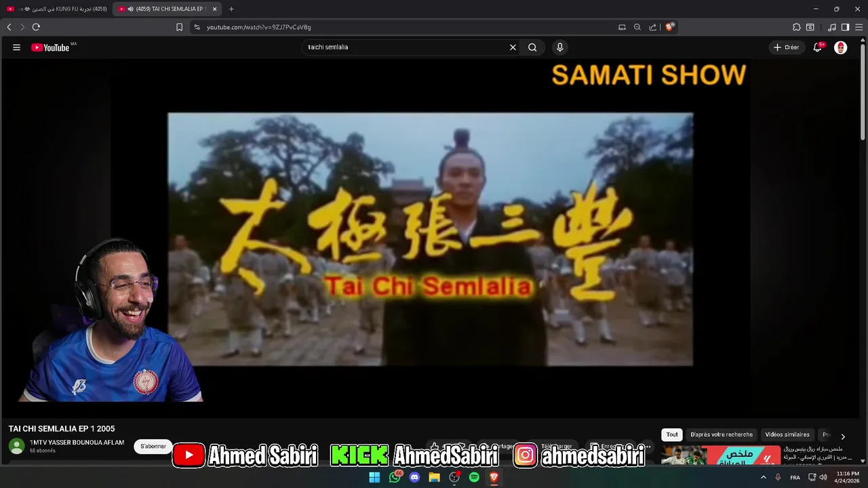Screen dimensions: 868x488
Task: Start voice search with microphone
Action: (559, 47)
